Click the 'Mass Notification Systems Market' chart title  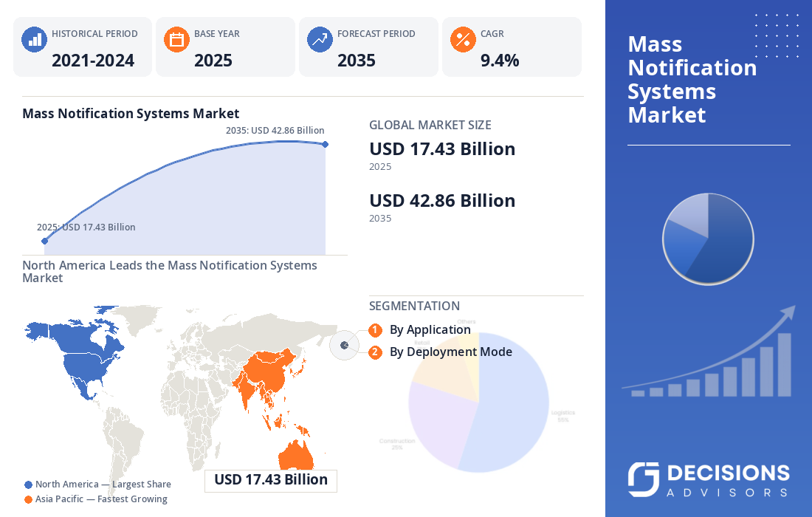click(131, 114)
